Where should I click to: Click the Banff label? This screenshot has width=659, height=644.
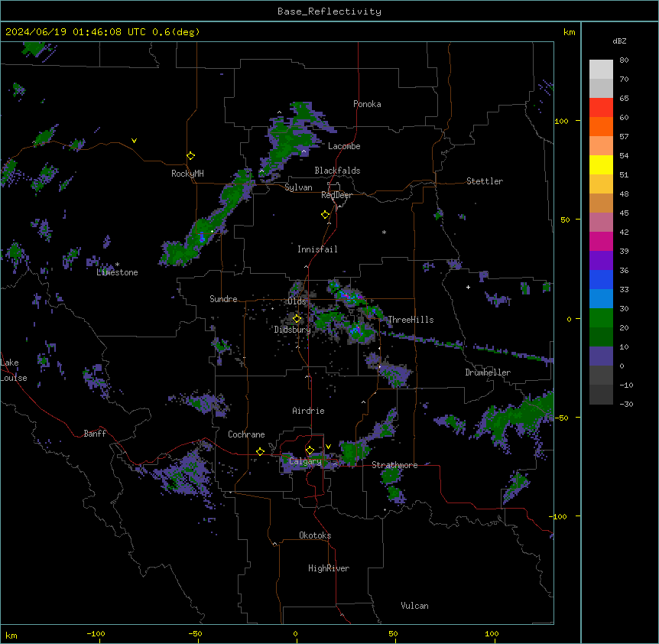pyautogui.click(x=95, y=434)
